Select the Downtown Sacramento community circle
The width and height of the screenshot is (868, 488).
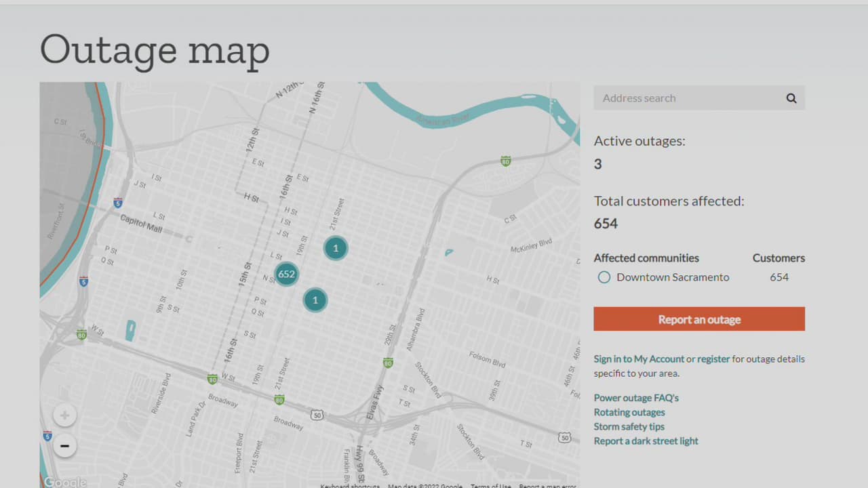coord(604,277)
